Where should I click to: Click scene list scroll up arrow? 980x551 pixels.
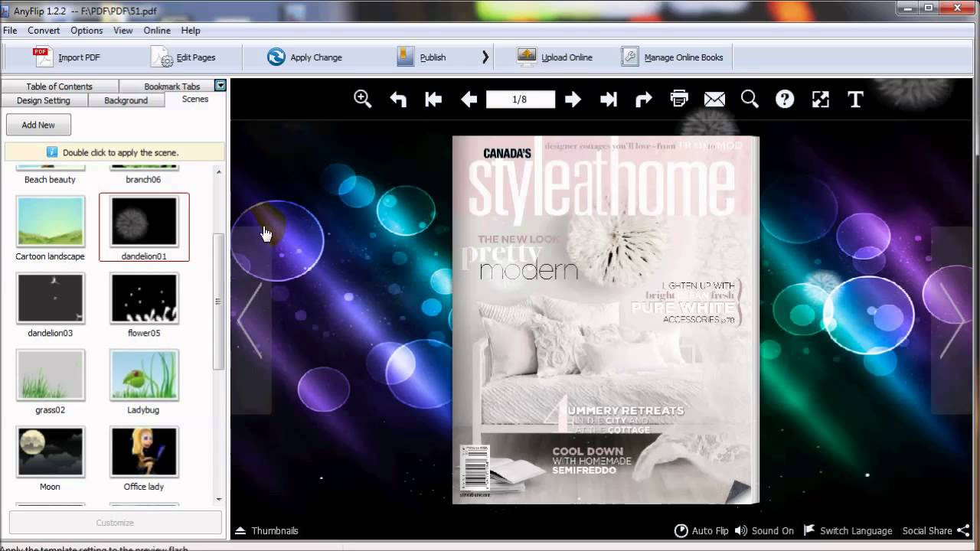click(x=218, y=171)
